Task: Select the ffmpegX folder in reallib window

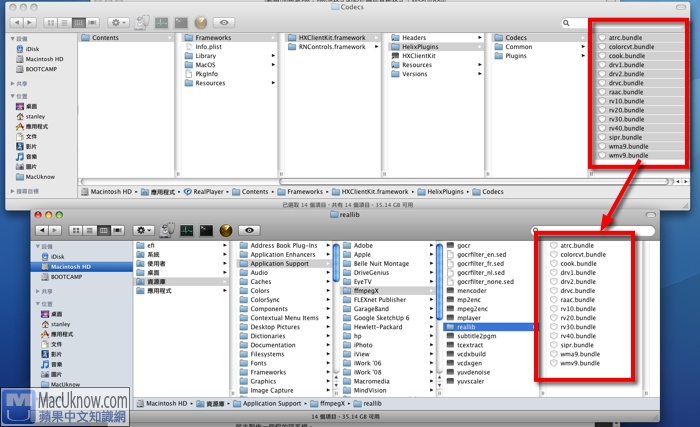Action: click(388, 290)
